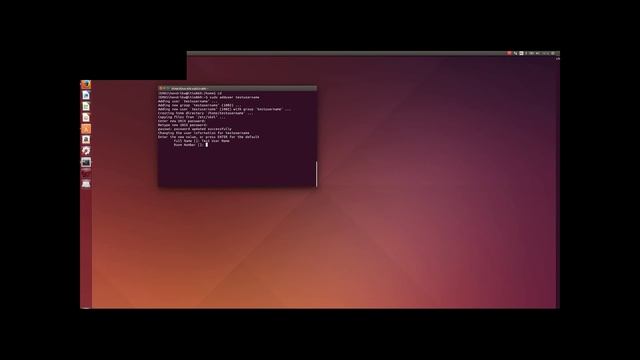640x360 pixels.
Task: Launch LibreOffice Calc from the launcher
Action: pyautogui.click(x=86, y=107)
